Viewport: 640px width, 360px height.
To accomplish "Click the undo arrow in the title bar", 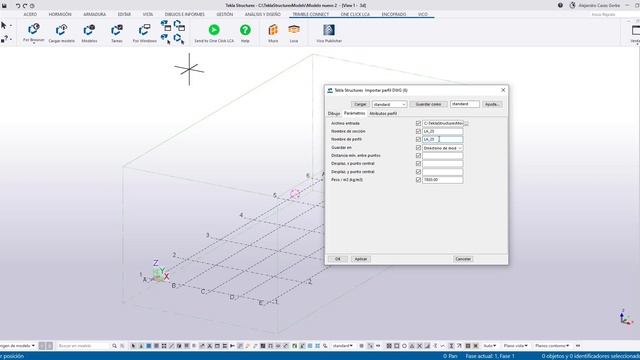I will pyautogui.click(x=18, y=6).
